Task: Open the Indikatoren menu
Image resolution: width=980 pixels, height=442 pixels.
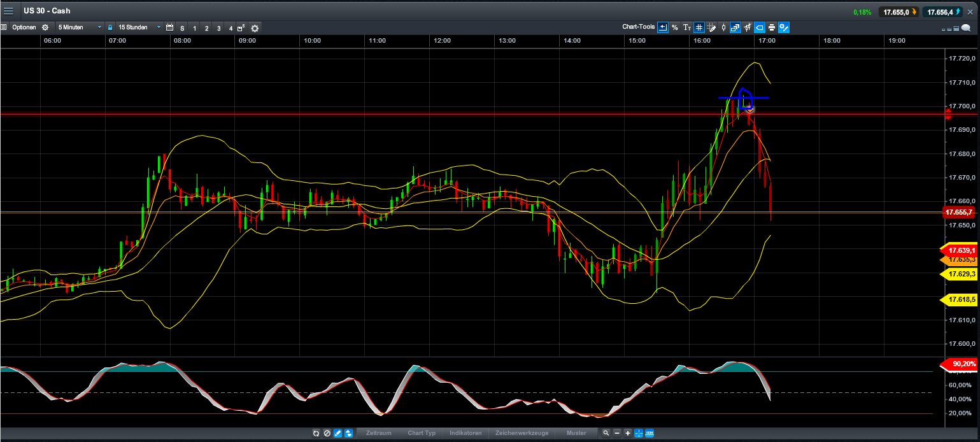Action: [x=465, y=433]
